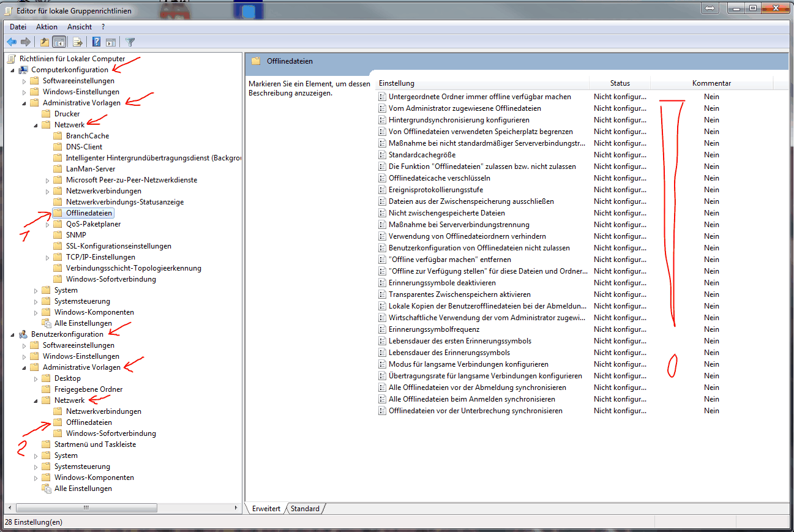Click the folder icon in the Offlinedateien header
The height and width of the screenshot is (532, 794).
click(257, 61)
